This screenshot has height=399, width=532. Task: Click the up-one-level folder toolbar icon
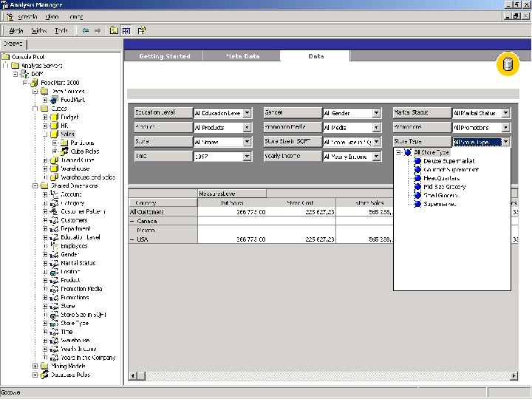[x=114, y=31]
